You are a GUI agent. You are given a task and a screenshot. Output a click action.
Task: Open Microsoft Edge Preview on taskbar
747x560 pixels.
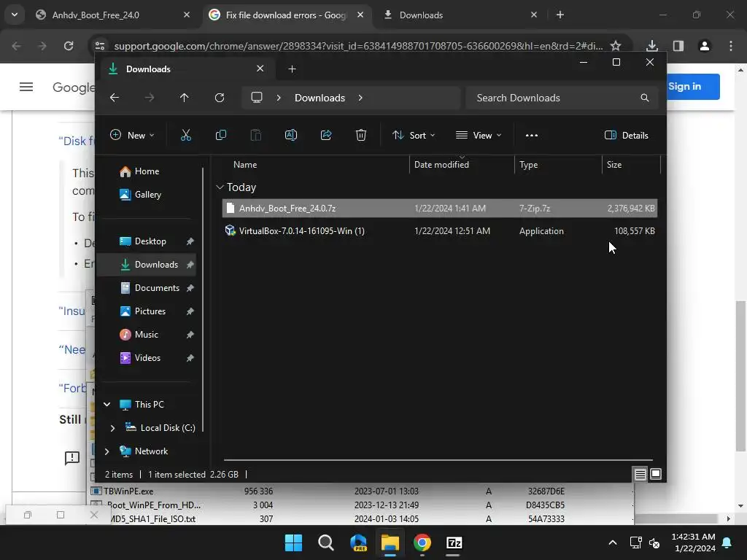point(358,542)
